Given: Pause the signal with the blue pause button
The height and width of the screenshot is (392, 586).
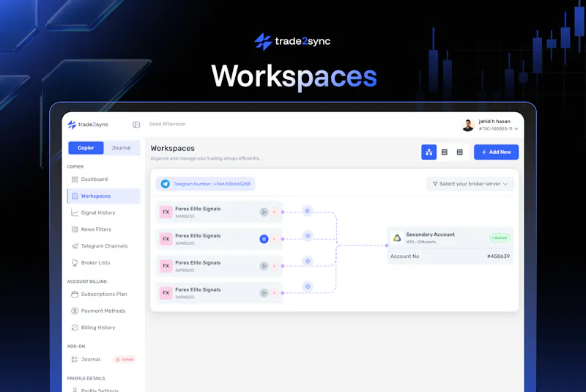Looking at the screenshot, I should [x=264, y=239].
